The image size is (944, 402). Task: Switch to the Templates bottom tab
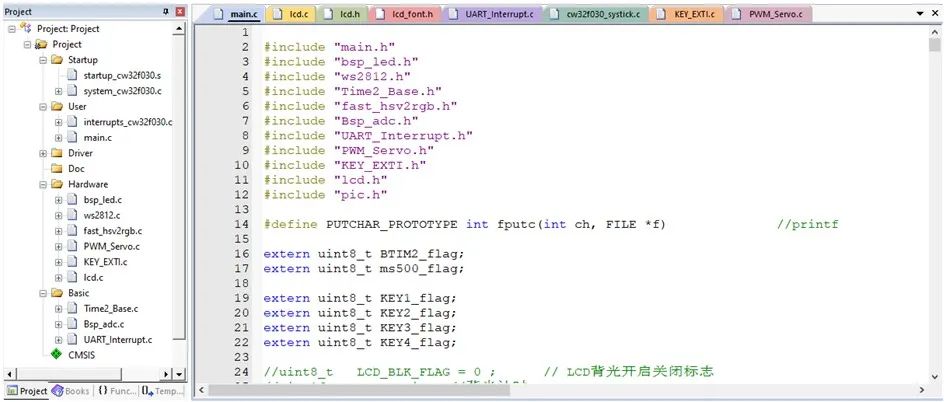click(162, 391)
